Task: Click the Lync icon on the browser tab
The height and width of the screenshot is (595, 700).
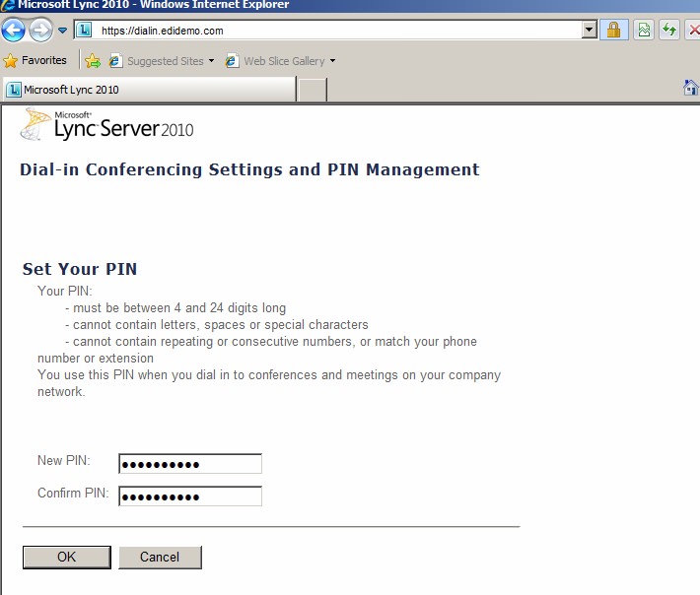Action: (14, 90)
